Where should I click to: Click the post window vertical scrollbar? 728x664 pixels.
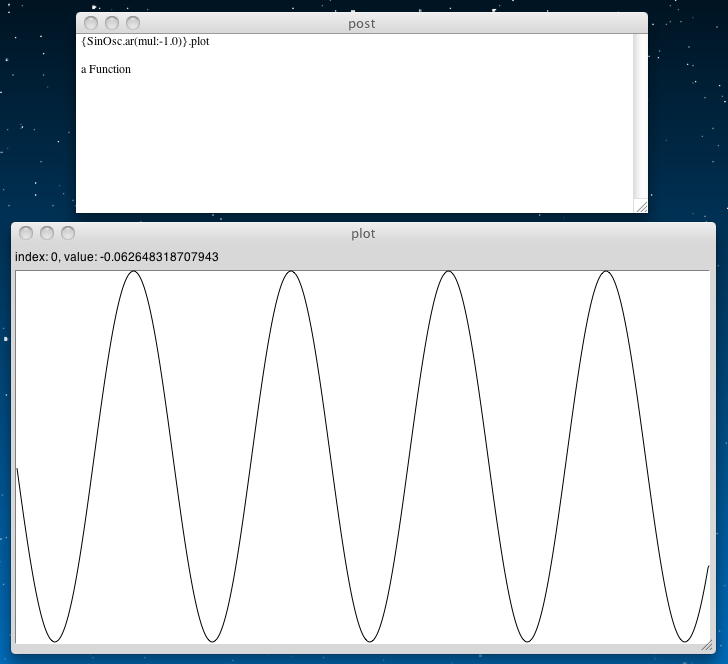point(640,117)
